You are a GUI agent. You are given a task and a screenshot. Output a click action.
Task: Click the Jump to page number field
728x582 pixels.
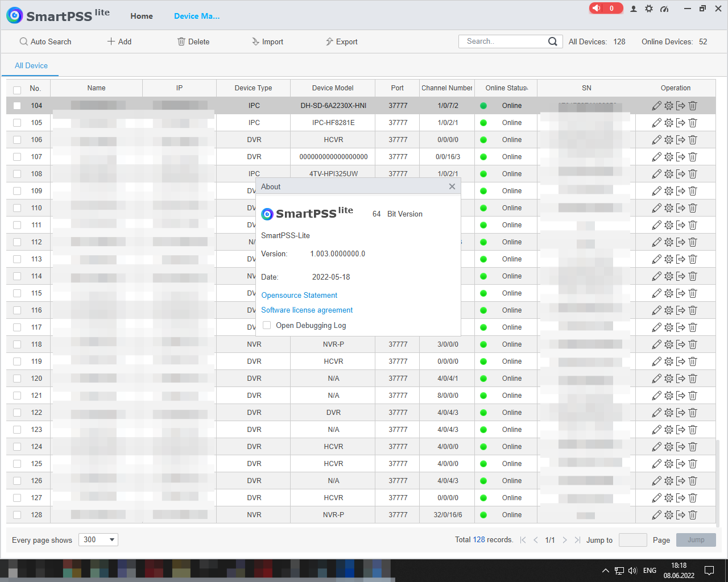tap(632, 540)
